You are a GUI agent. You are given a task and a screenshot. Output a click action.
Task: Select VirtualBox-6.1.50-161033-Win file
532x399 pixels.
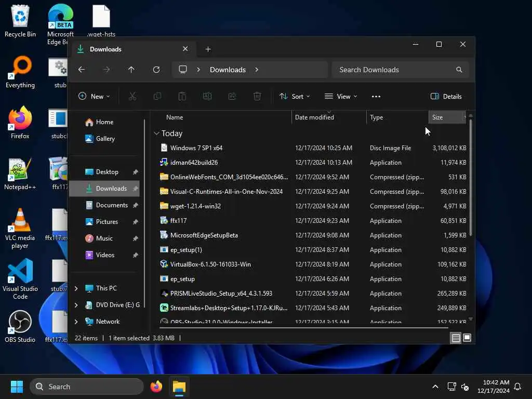tap(312, 264)
